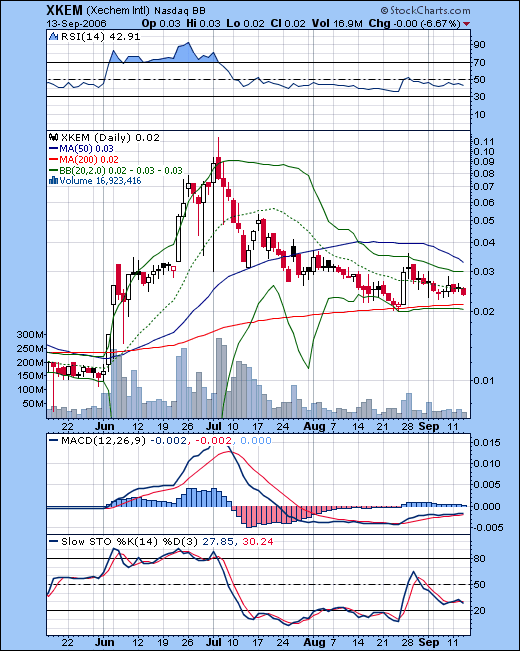
Task: Click the XKEM Daily candlestick legend icon
Action: (x=54, y=137)
